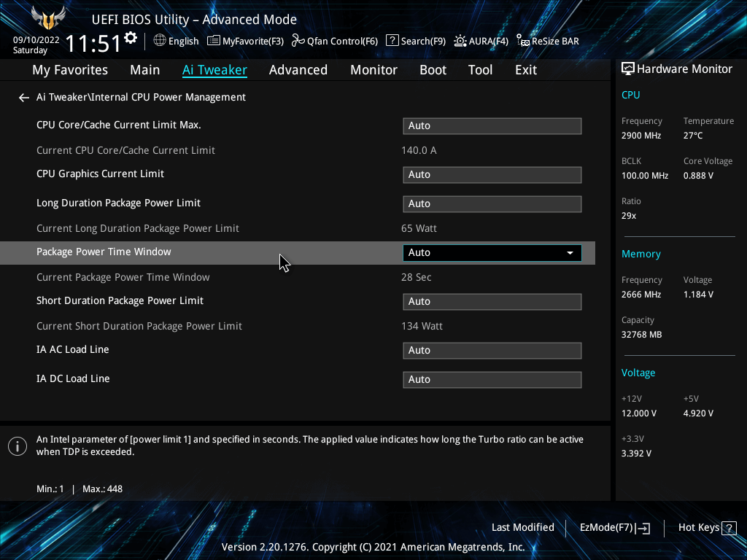Image resolution: width=747 pixels, height=560 pixels.
Task: Open the My Favorites tab
Action: tap(70, 70)
